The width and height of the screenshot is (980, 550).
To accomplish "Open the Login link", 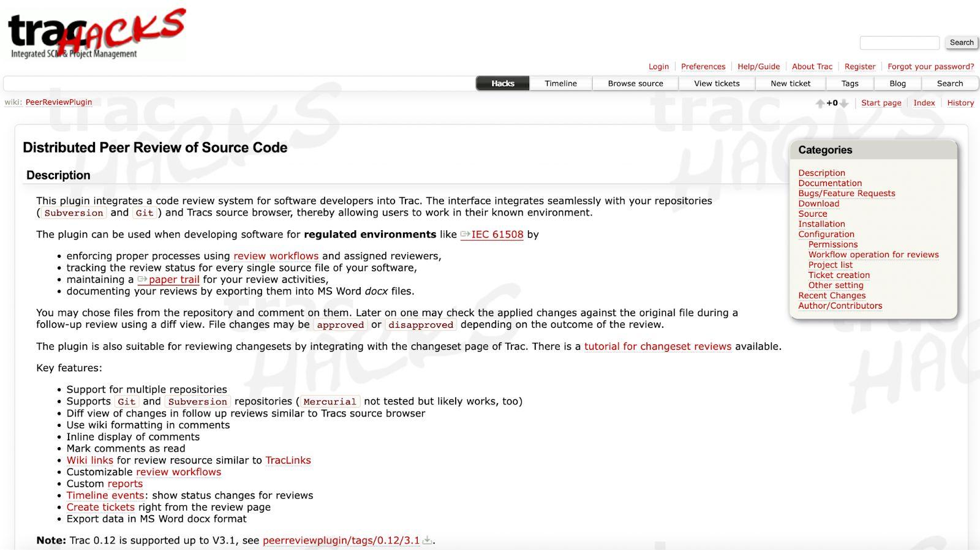I will 658,67.
